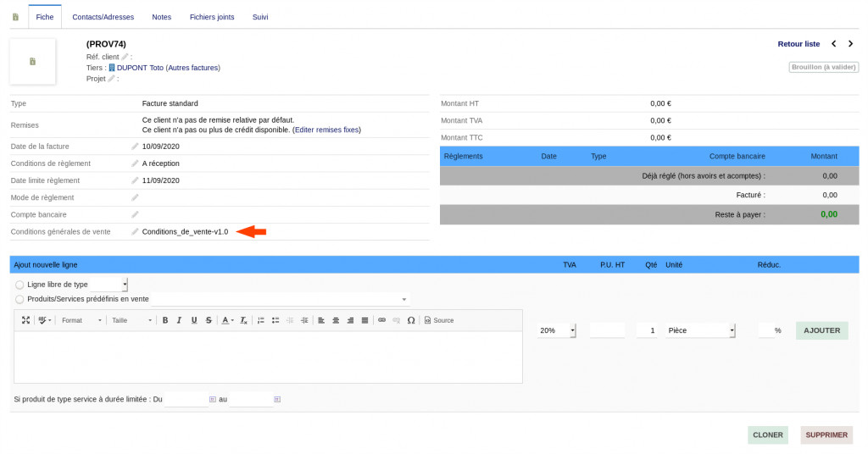868x454 pixels.
Task: Open the Format dropdown in the editor
Action: (x=81, y=320)
